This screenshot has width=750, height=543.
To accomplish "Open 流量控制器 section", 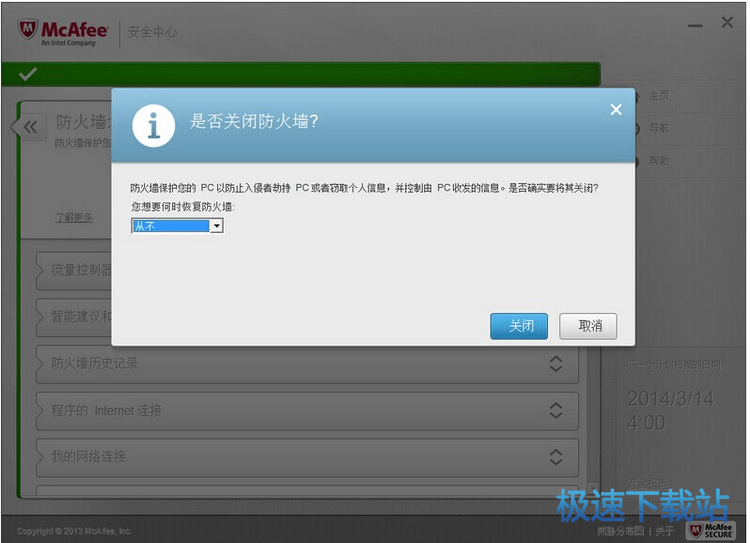I will click(x=74, y=270).
